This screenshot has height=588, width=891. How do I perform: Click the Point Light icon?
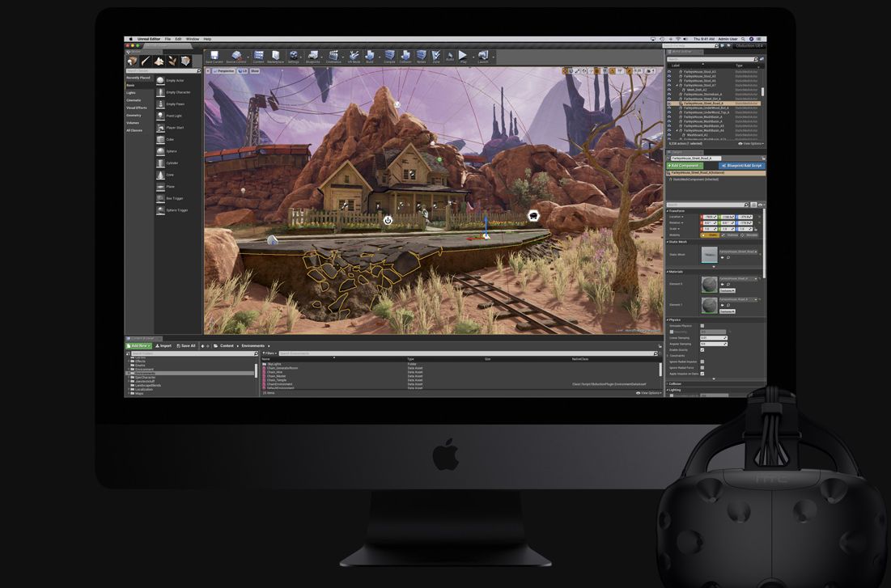point(161,116)
